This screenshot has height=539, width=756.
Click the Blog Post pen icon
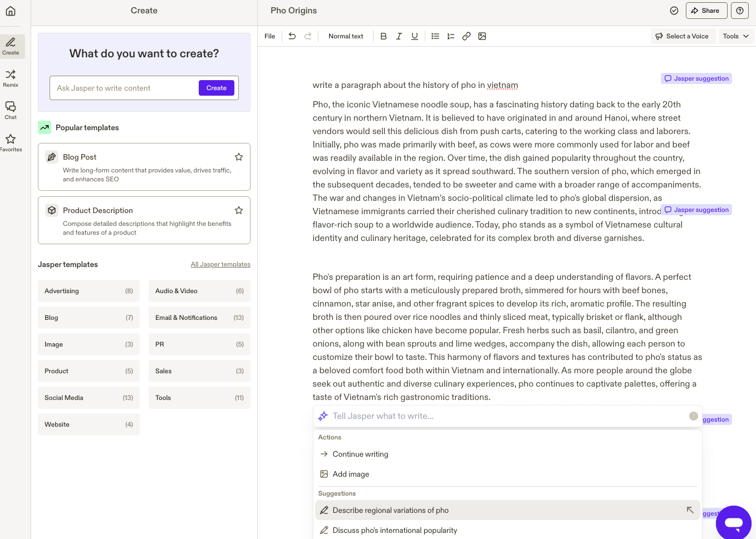pyautogui.click(x=52, y=157)
